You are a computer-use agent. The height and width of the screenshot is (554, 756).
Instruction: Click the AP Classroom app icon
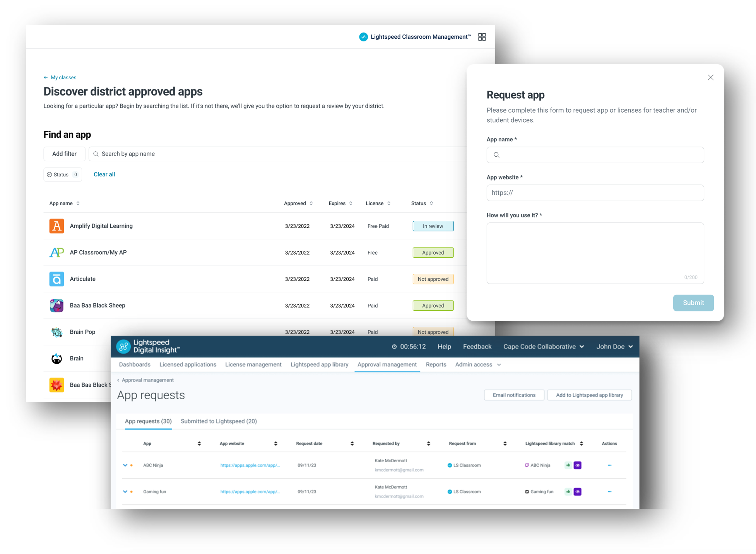tap(56, 253)
